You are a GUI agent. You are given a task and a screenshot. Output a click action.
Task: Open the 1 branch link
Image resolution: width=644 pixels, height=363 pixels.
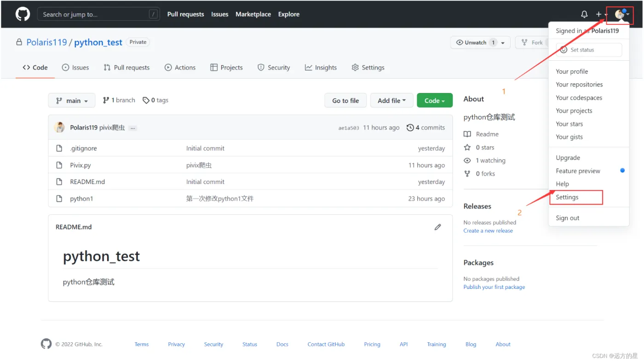(119, 100)
